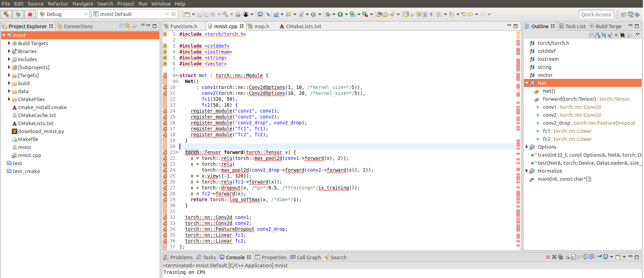
Task: Click the Open Type toolbar icon
Action: [x=379, y=14]
